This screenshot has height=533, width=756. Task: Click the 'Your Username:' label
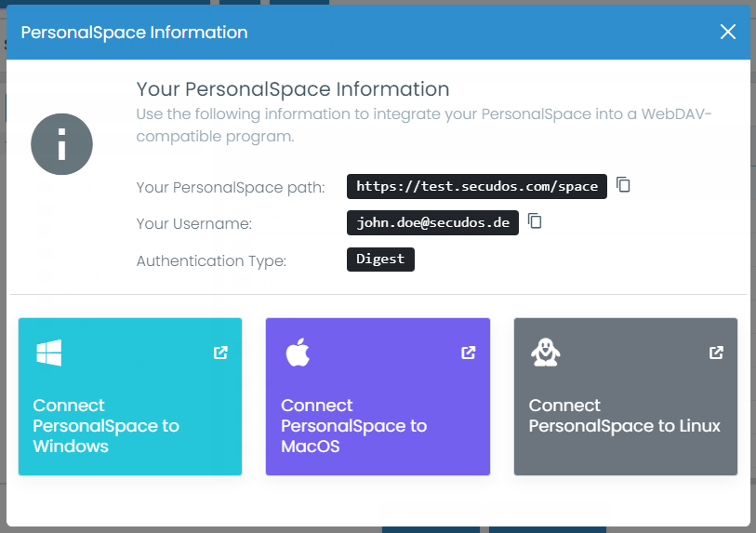click(193, 224)
